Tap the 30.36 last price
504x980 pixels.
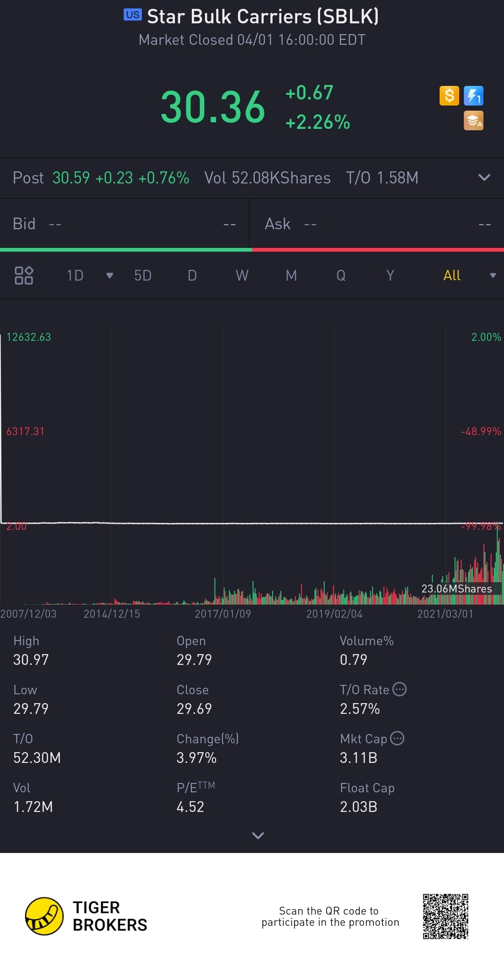click(x=213, y=107)
